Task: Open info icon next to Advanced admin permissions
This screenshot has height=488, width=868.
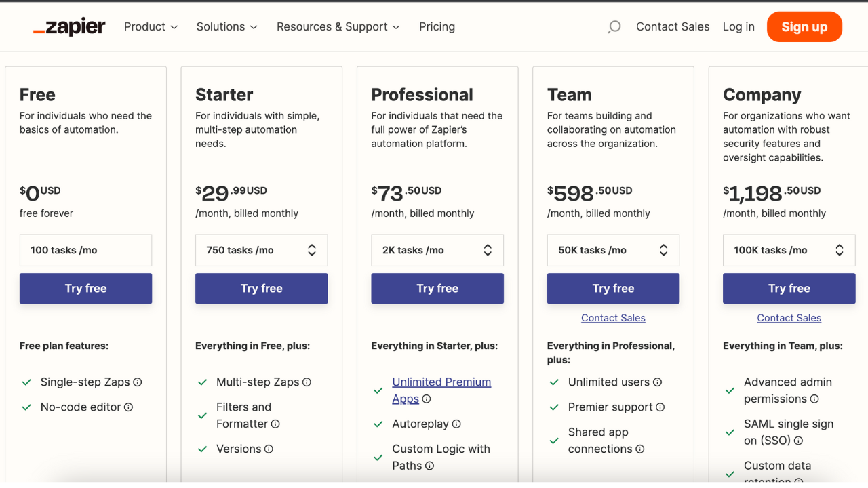Action: [814, 399]
